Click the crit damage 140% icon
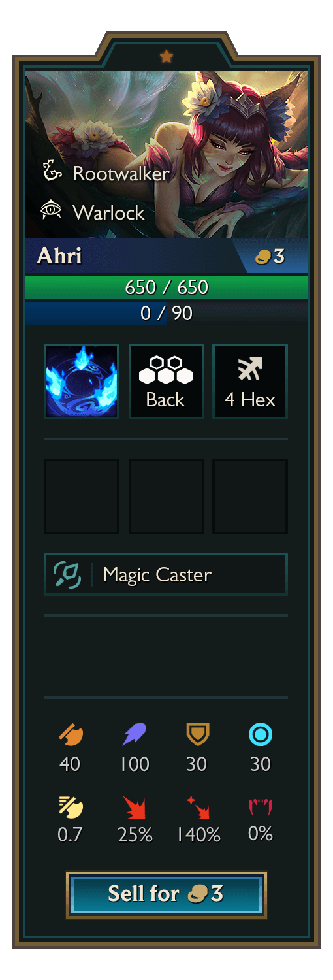The image size is (333, 980). 197,808
